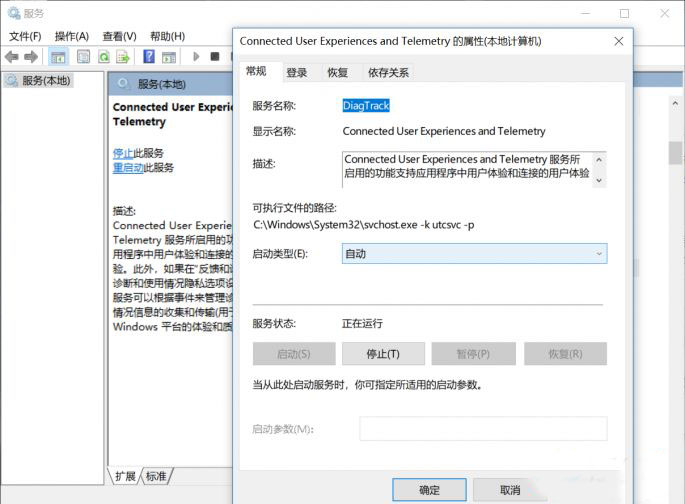Open the Properties toolbar icon

[83, 57]
